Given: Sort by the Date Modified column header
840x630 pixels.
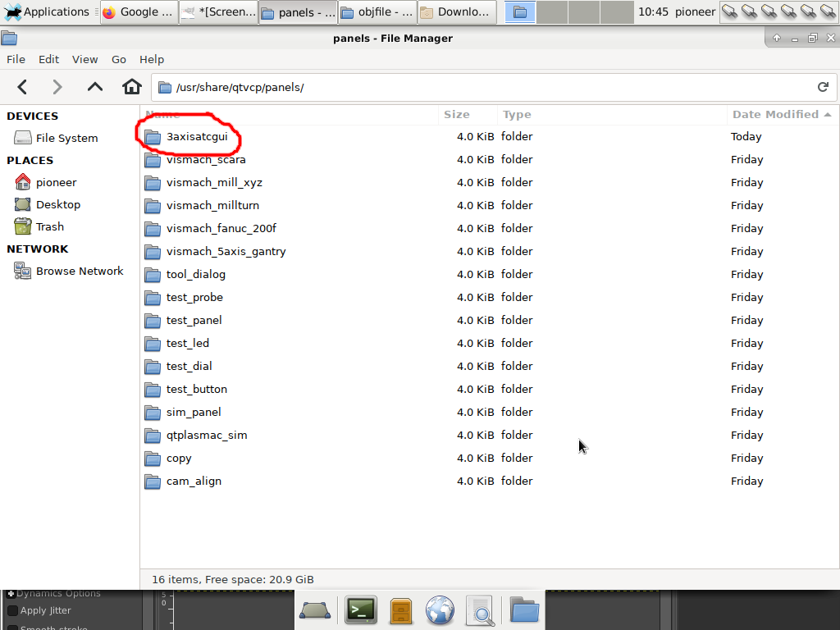Looking at the screenshot, I should (775, 114).
